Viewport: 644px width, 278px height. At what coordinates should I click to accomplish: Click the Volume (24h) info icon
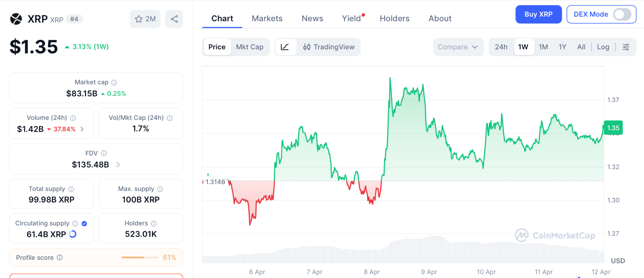(x=73, y=118)
